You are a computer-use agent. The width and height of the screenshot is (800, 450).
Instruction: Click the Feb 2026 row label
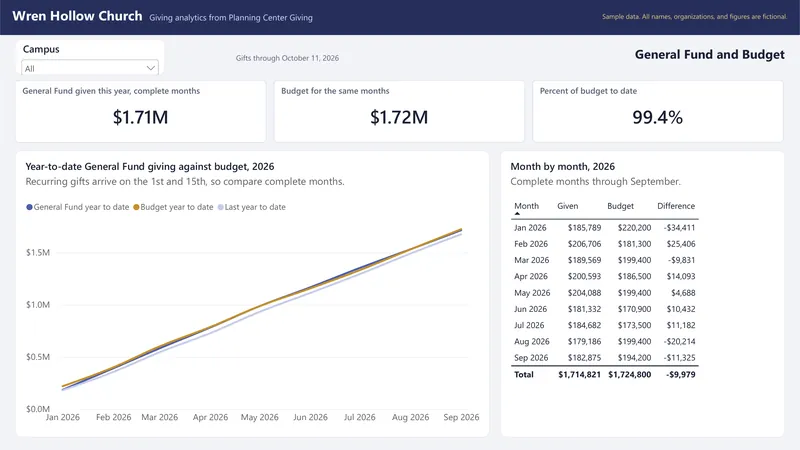(x=531, y=244)
